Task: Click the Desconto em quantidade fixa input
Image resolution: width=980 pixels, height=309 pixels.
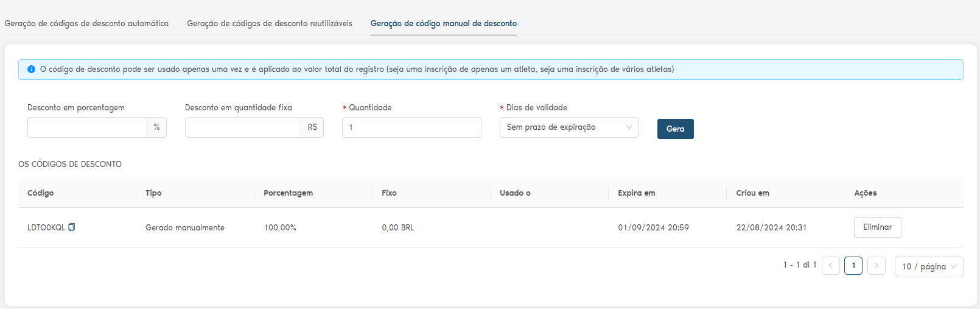Action: click(x=243, y=127)
